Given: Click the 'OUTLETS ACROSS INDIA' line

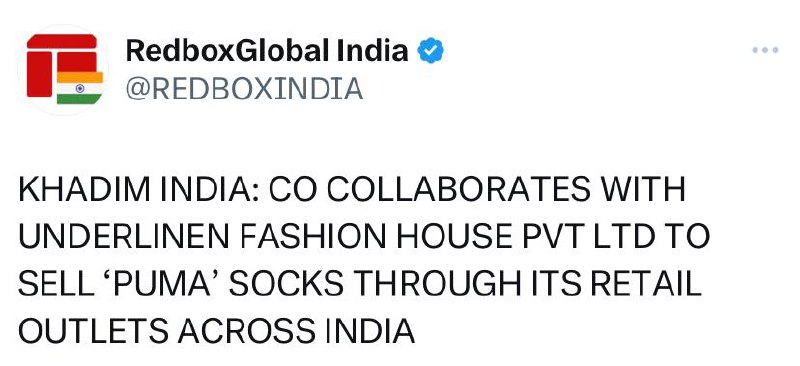Looking at the screenshot, I should (216, 330).
